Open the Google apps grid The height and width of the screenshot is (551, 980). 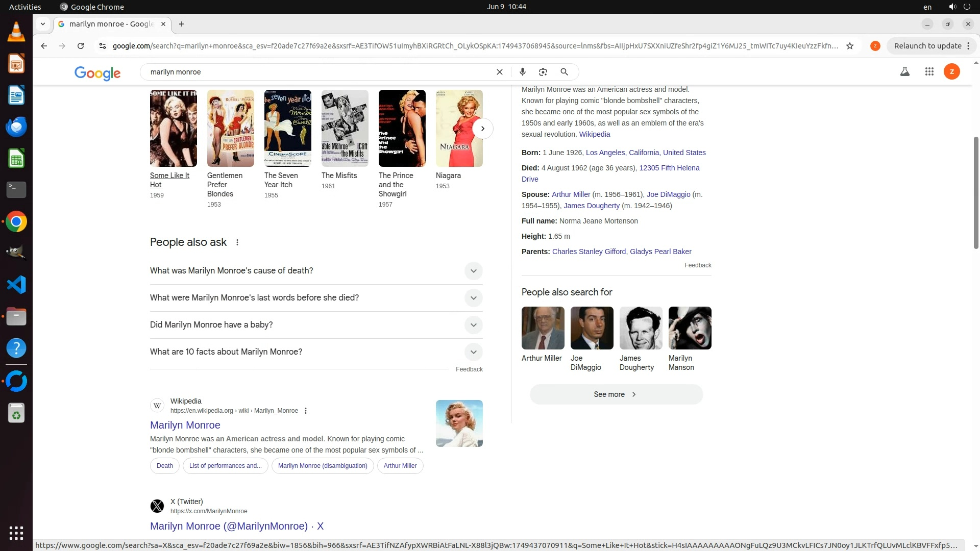(x=929, y=72)
